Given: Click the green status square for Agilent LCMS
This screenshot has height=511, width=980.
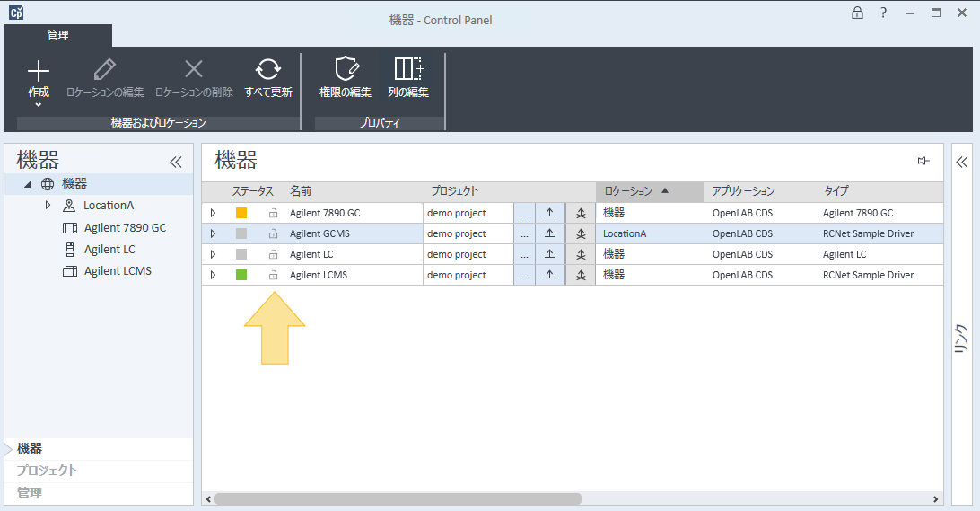Looking at the screenshot, I should point(241,275).
